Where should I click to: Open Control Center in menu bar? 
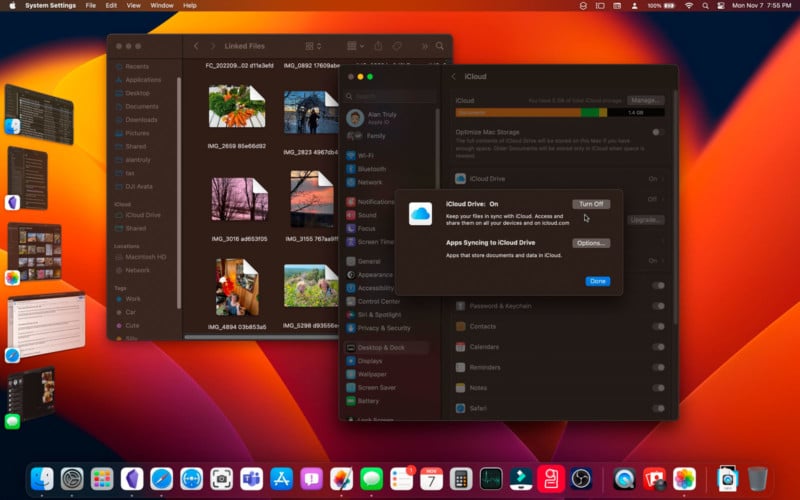point(720,6)
